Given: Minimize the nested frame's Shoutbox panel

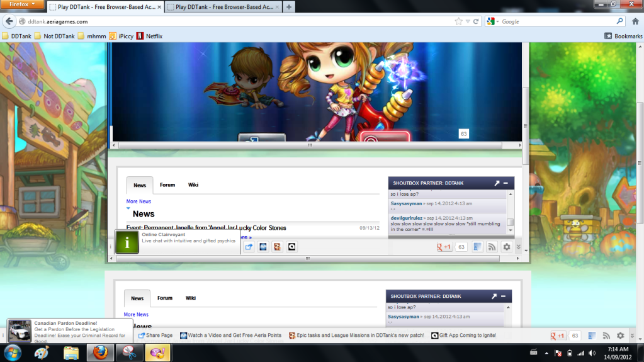Looking at the screenshot, I should coord(506,183).
